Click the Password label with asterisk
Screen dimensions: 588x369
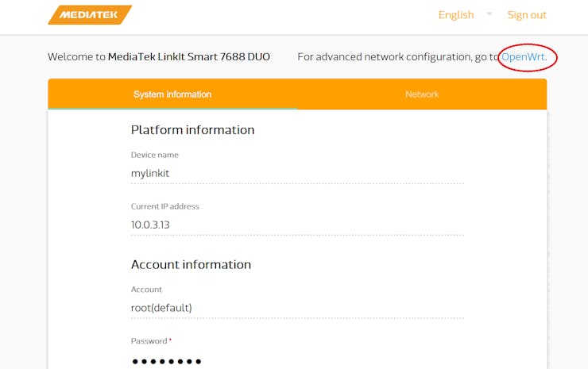[151, 341]
